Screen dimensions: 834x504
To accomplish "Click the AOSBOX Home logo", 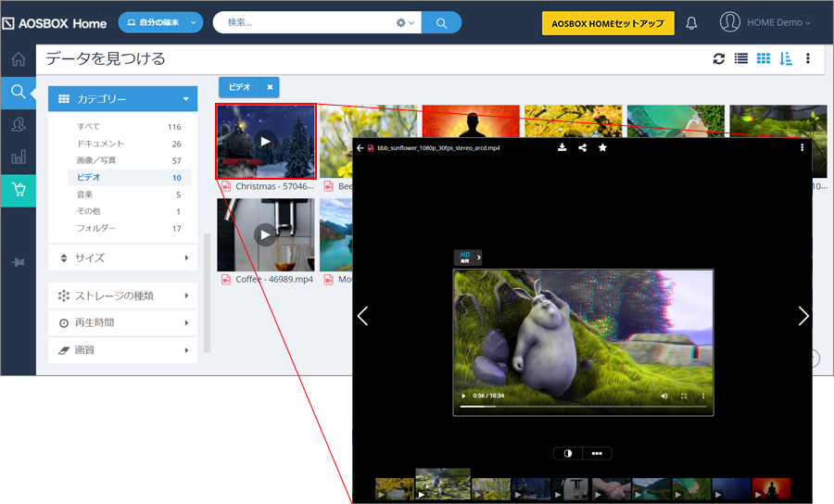I will point(55,23).
